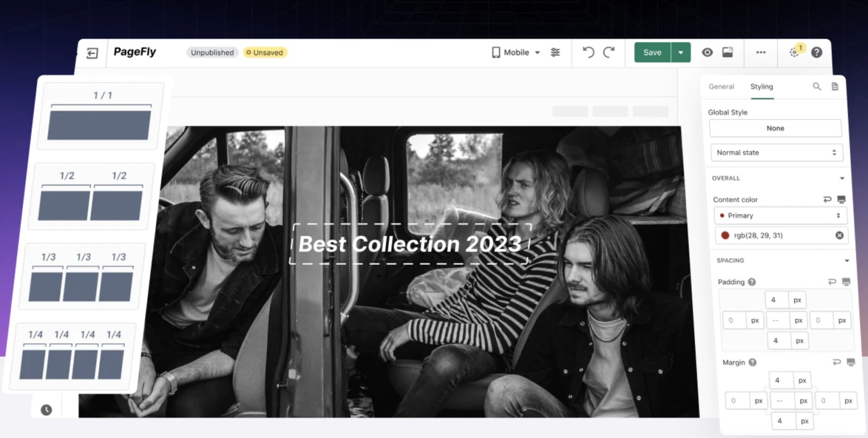The image size is (868, 438).
Task: Click the Padding bottom value field
Action: (x=778, y=340)
